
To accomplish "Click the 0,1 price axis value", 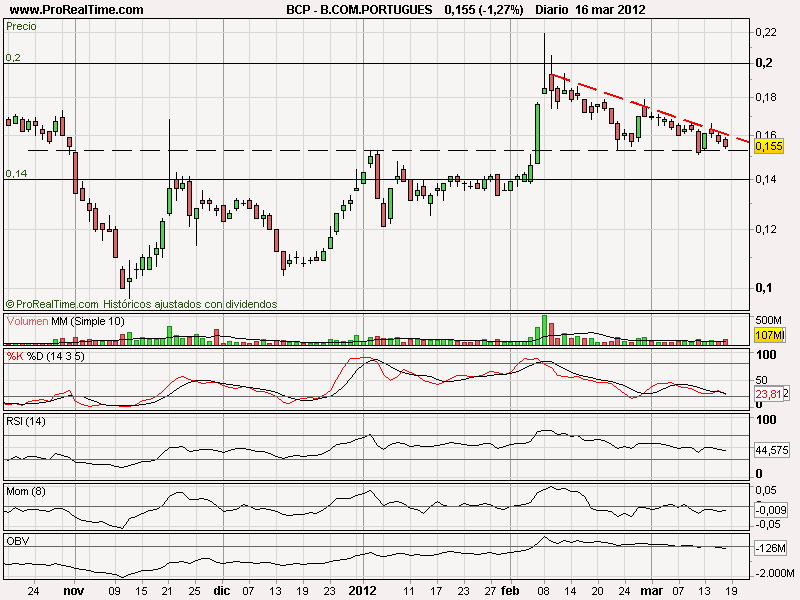I will (x=764, y=288).
